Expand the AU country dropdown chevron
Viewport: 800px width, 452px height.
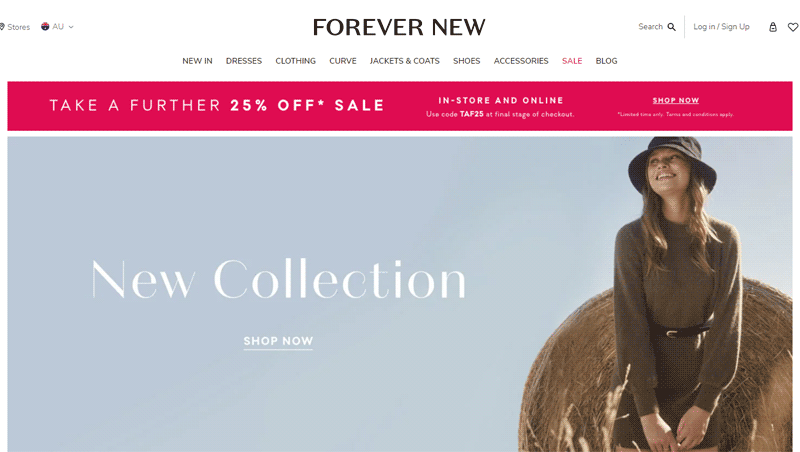click(x=71, y=27)
